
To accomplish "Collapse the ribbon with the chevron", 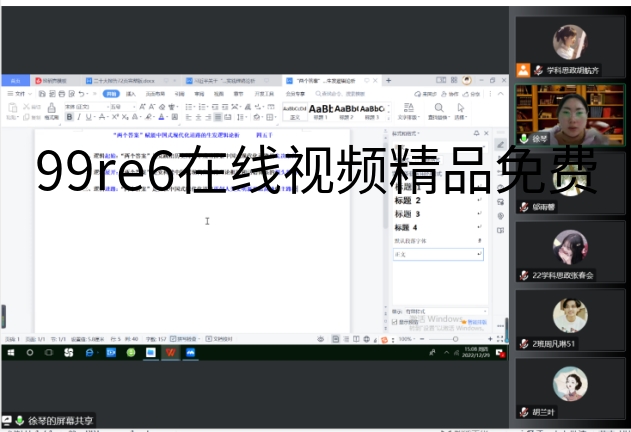I will pos(501,94).
